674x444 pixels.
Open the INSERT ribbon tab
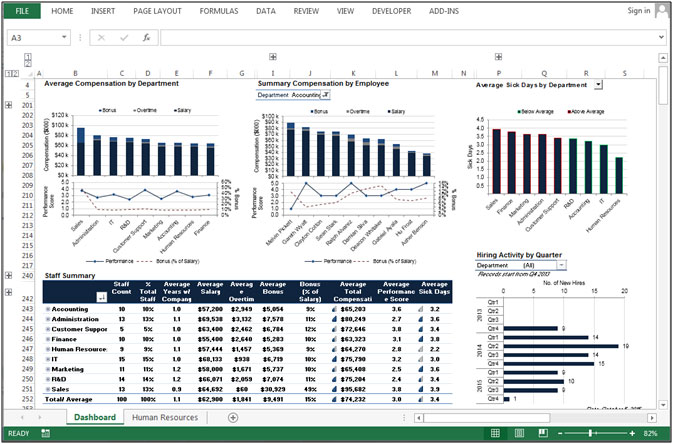[103, 11]
